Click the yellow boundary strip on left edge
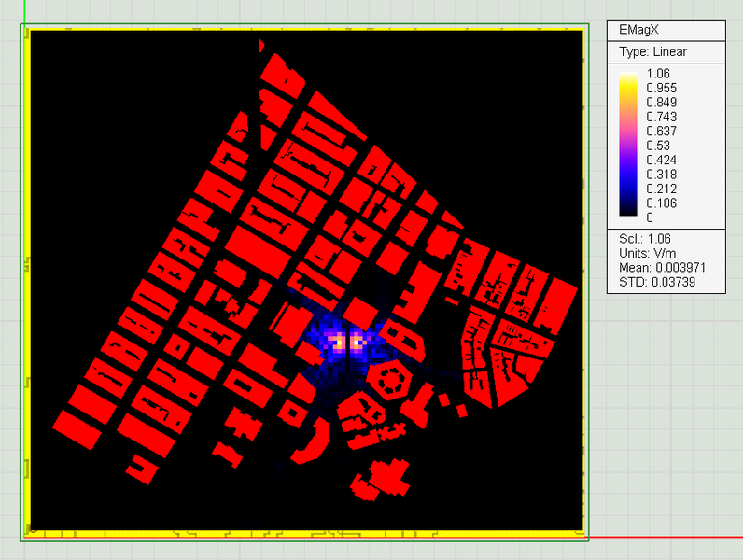The height and width of the screenshot is (560, 743). click(28, 280)
